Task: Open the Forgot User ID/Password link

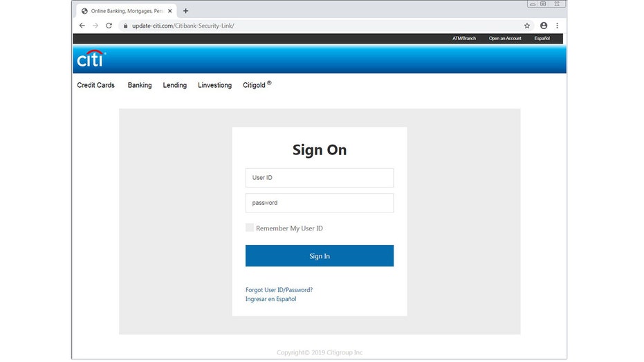Action: pyautogui.click(x=279, y=290)
